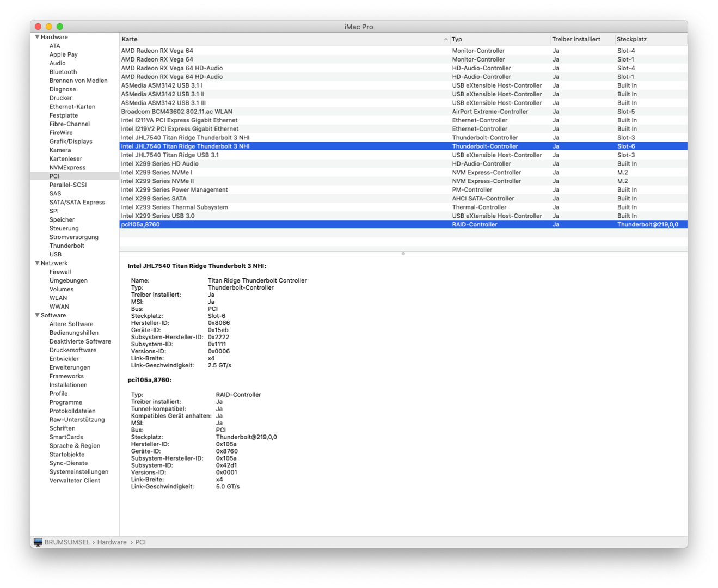Select Verwalteter Client in the sidebar
This screenshot has width=718, height=588.
pos(75,481)
